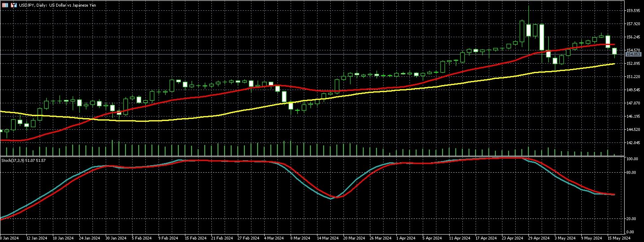The height and width of the screenshot is (242, 644).
Task: Click the 17 Apr 2024 date label
Action: coord(486,238)
